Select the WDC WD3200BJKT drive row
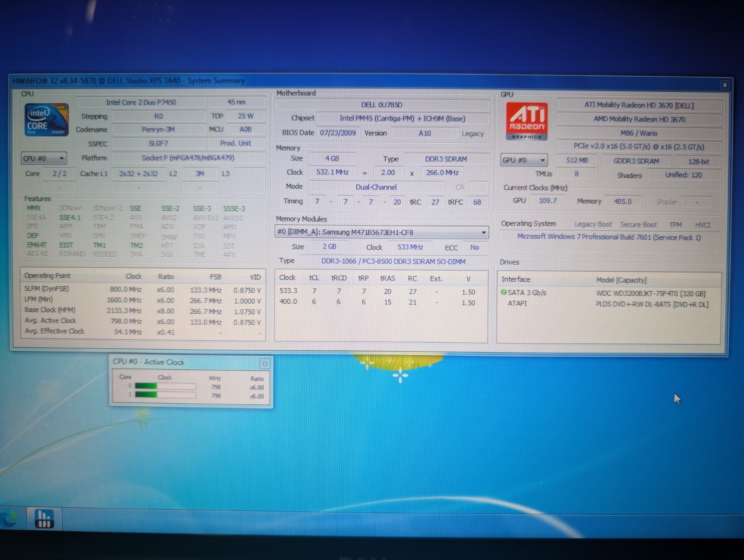This screenshot has height=560, width=744. (609, 293)
